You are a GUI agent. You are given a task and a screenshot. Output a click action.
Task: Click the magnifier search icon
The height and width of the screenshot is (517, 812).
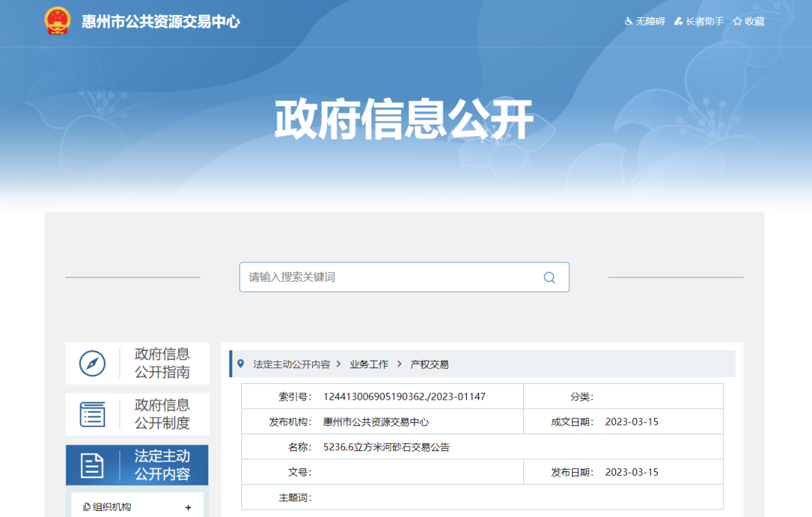pos(550,277)
